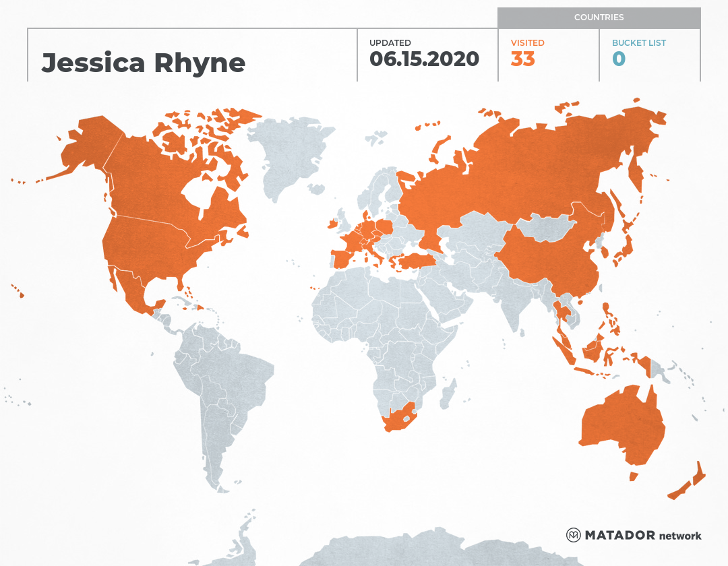The width and height of the screenshot is (728, 566).
Task: Click the Jessica Rhyne profile name
Action: (x=144, y=61)
